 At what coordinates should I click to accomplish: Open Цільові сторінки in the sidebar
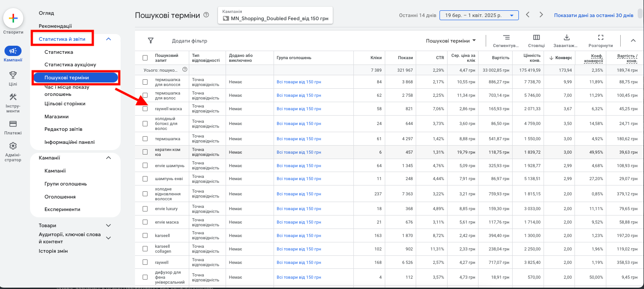tap(65, 104)
